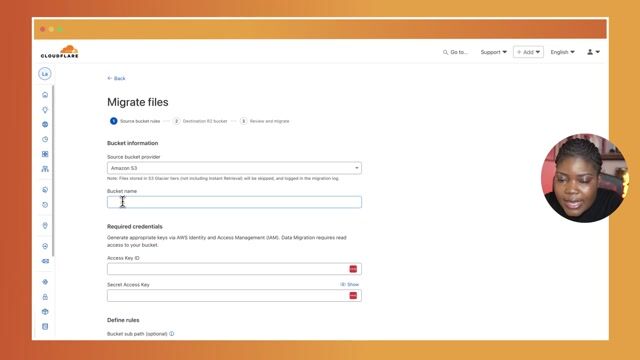Click the 'La' account avatar circle
Screen dimensions: 640x360
click(44, 74)
